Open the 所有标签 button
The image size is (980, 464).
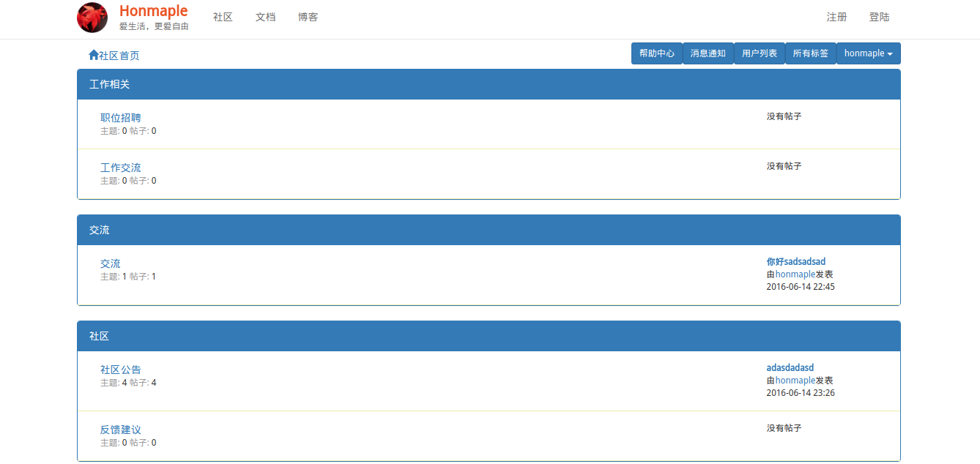click(x=811, y=53)
